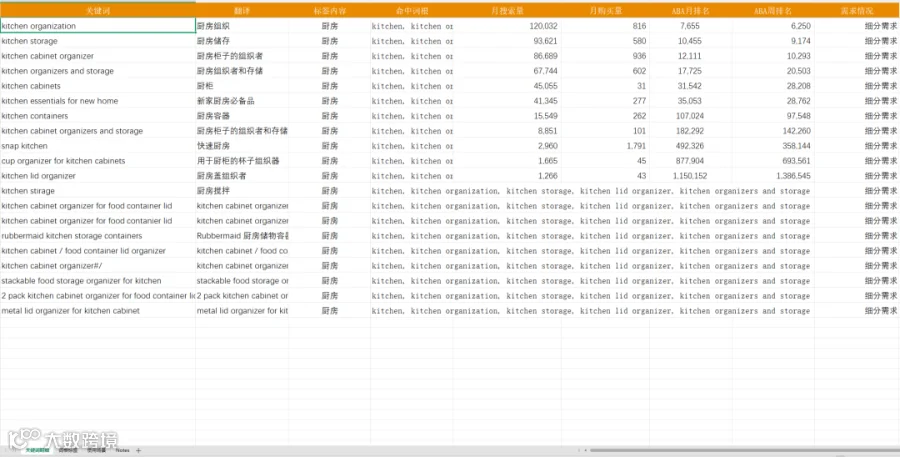
Task: Click monthly search value 15,549
Action: (x=507, y=115)
